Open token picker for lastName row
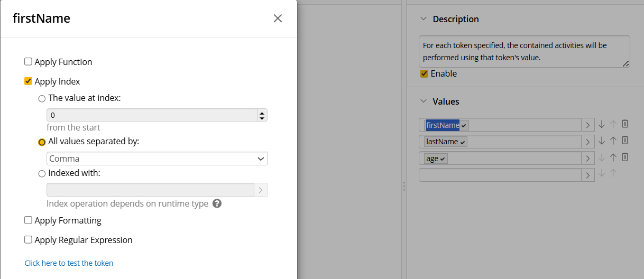The image size is (644, 279). [587, 142]
